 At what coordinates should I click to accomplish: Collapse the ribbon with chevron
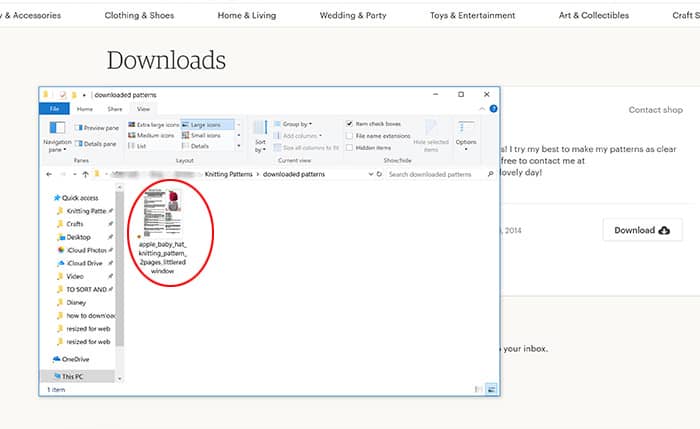point(482,108)
